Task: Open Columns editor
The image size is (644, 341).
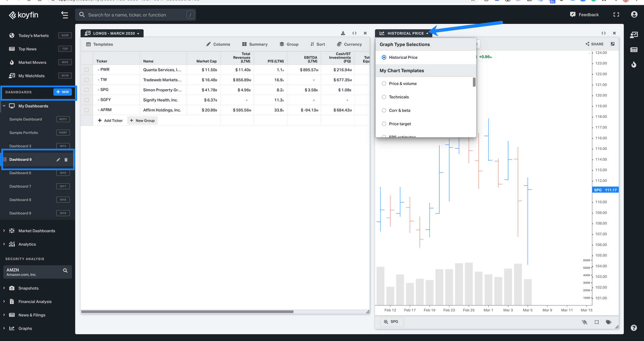Action: [x=218, y=44]
